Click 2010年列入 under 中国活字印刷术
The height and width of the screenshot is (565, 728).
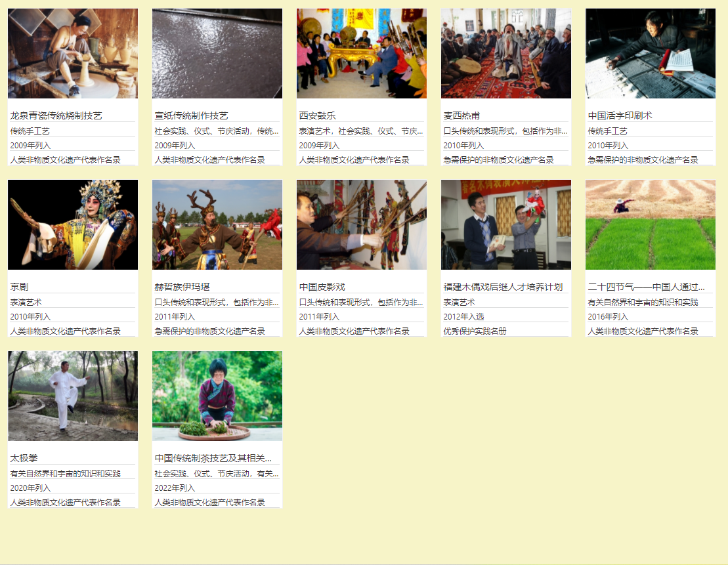[609, 145]
